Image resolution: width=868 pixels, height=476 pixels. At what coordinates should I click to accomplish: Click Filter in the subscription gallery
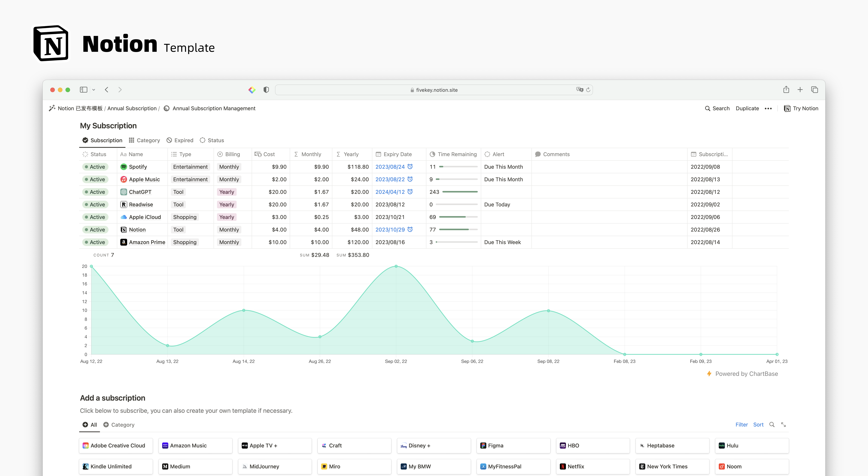point(741,425)
